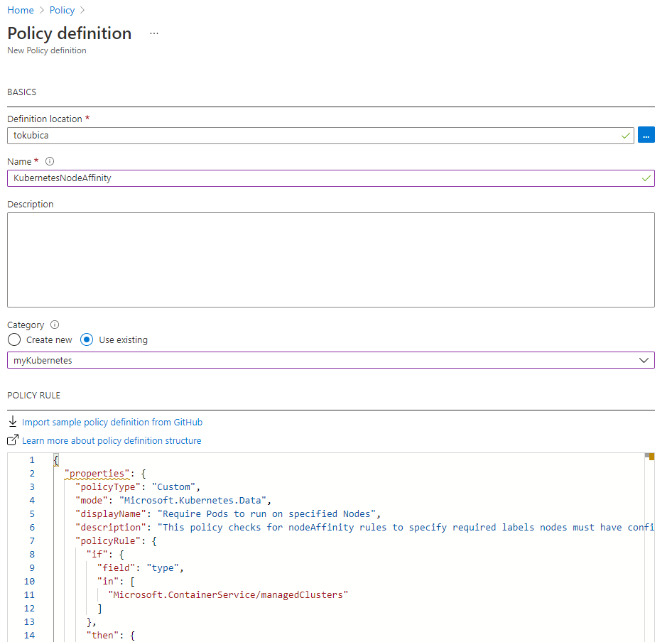Screen dimensions: 672x642
Task: Click inside the empty Description text area
Action: click(x=330, y=259)
